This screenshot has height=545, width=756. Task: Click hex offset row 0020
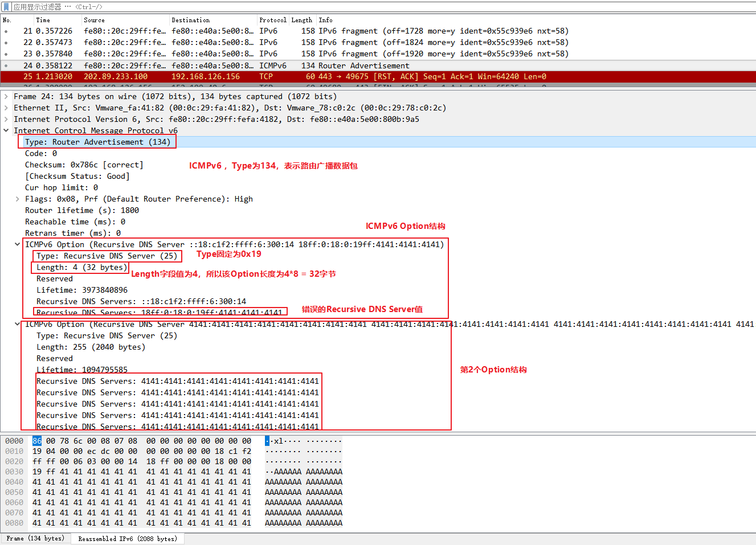coord(14,461)
